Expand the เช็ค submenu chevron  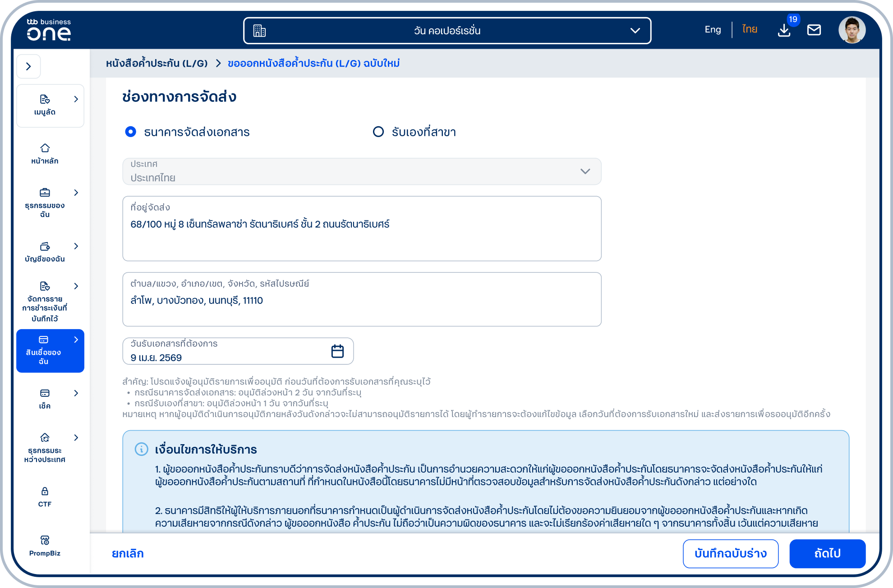coord(76,393)
